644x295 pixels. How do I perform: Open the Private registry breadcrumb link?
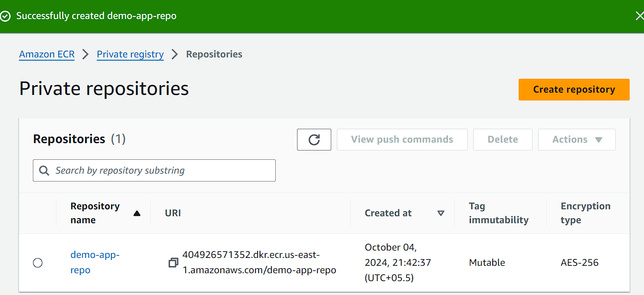pyautogui.click(x=130, y=54)
